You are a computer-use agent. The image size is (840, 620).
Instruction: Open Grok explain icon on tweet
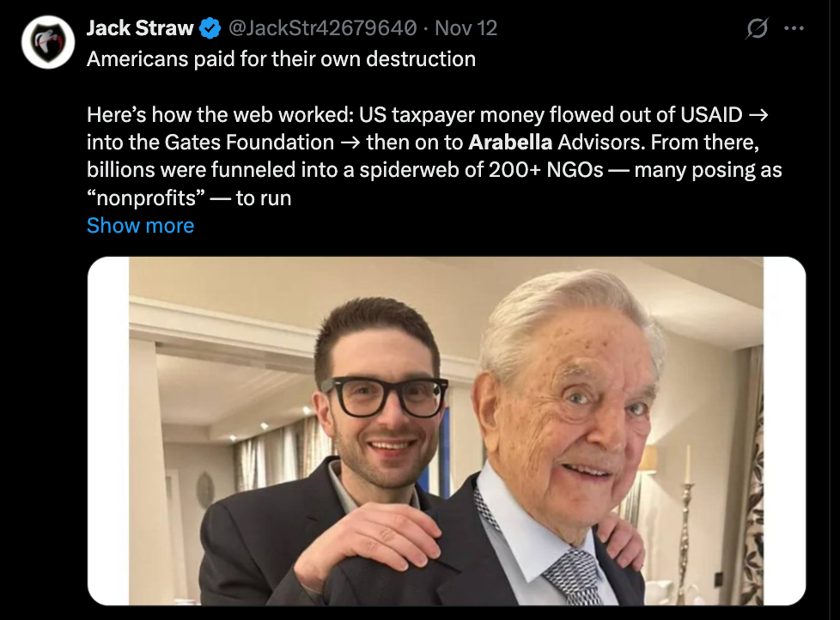pyautogui.click(x=757, y=28)
